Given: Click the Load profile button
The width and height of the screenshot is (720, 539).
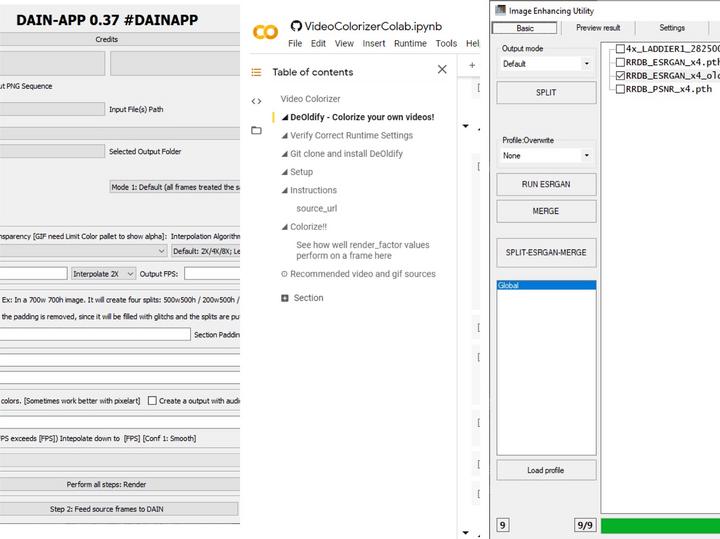Looking at the screenshot, I should 546,470.
